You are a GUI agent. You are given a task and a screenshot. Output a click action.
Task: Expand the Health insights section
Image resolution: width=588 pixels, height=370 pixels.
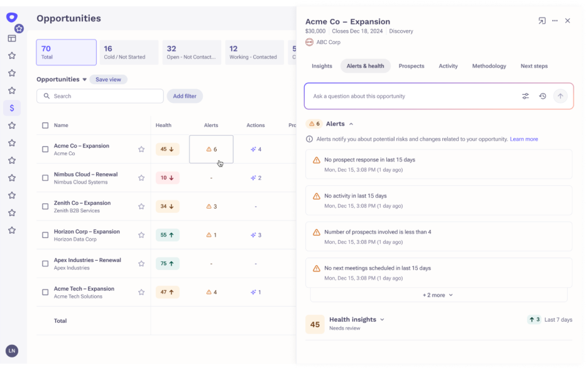pos(382,320)
